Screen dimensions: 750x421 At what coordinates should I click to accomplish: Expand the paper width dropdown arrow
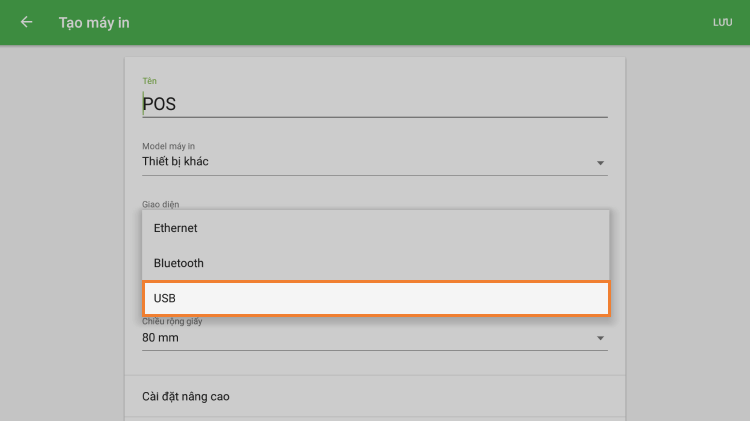(x=600, y=338)
